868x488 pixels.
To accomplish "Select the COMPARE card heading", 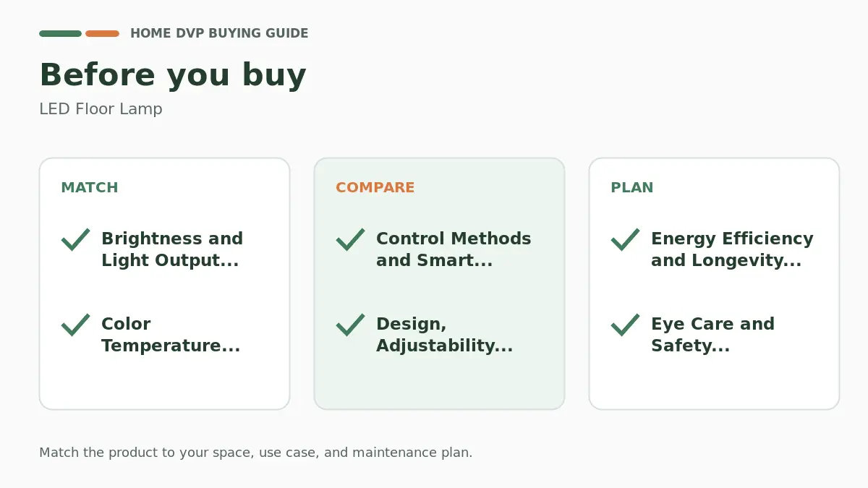I will [x=375, y=188].
